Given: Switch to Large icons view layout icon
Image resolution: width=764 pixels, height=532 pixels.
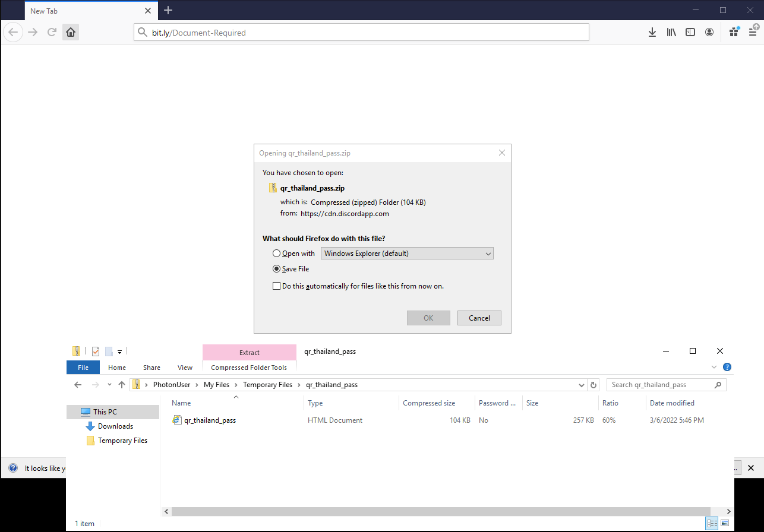Looking at the screenshot, I should pyautogui.click(x=724, y=524).
